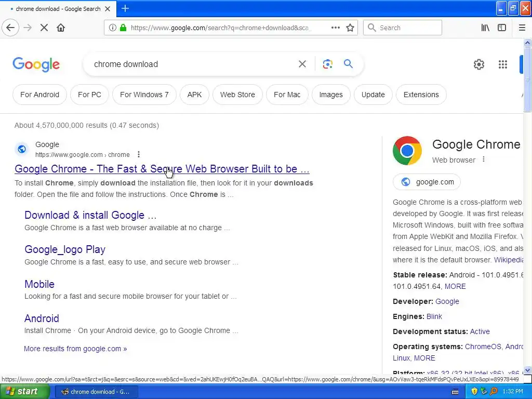Go back with the browser back arrow

tap(10, 28)
